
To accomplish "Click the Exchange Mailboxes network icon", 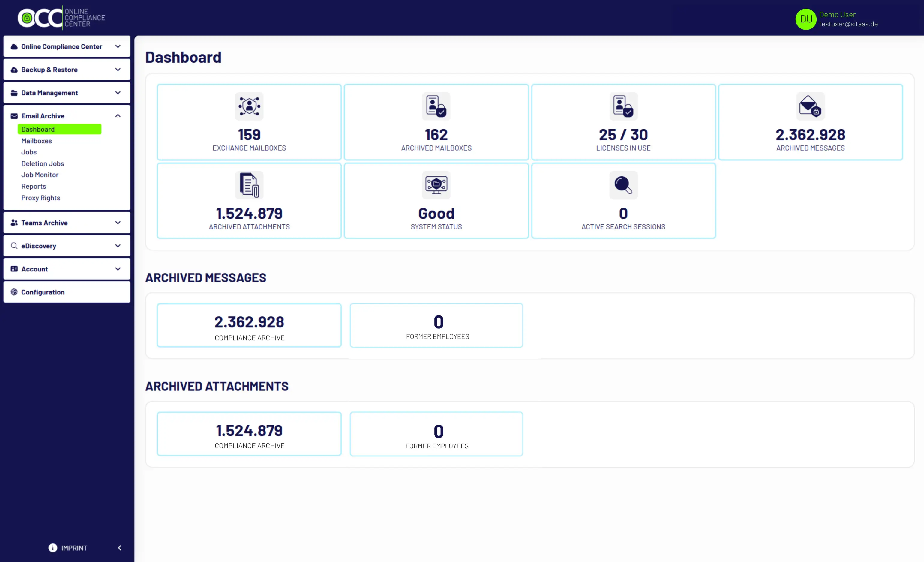I will [x=249, y=106].
